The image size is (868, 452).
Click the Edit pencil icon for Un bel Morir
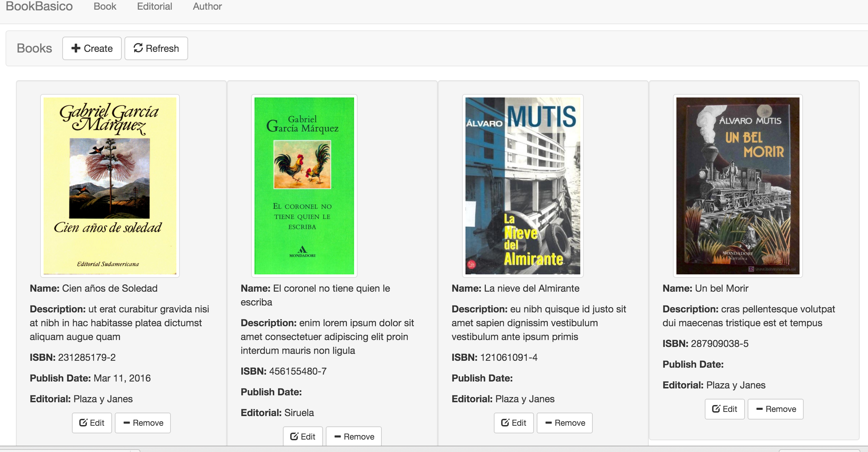[716, 409]
